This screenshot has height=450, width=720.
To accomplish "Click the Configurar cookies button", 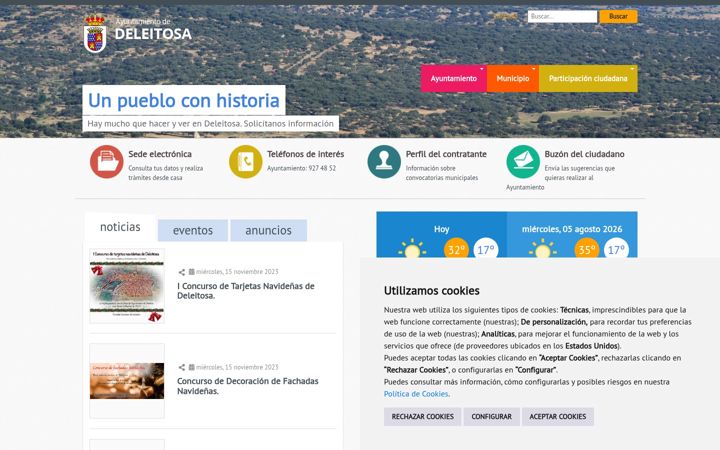I will [491, 416].
